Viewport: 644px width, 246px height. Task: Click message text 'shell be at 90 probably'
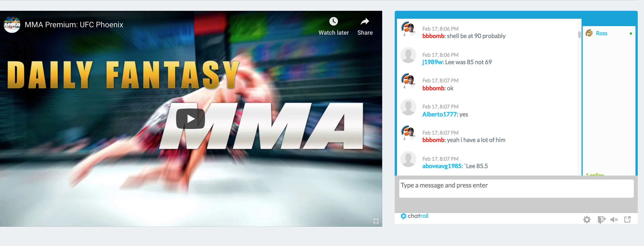tap(476, 36)
